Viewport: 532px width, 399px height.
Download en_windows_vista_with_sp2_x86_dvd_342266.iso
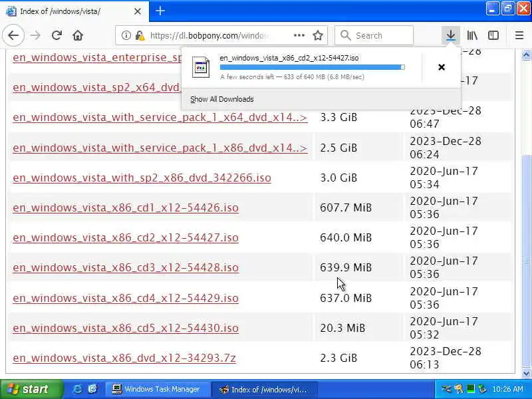coord(142,178)
